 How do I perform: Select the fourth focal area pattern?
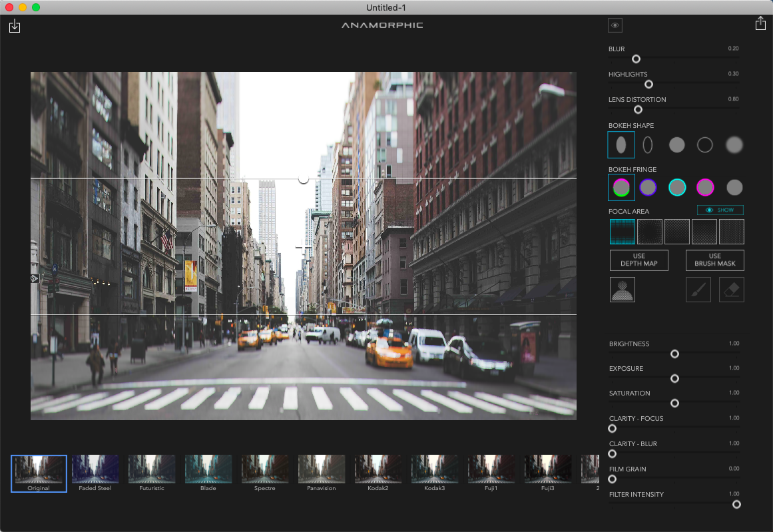pyautogui.click(x=704, y=232)
